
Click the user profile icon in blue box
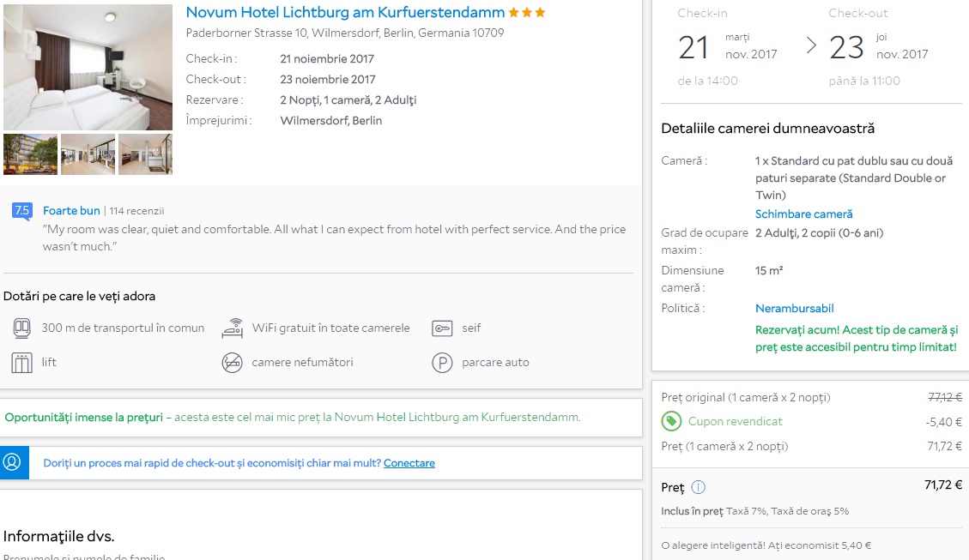coord(12,462)
